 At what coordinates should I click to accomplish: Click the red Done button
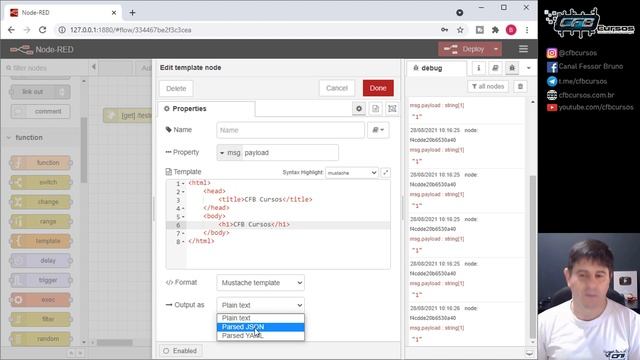378,88
